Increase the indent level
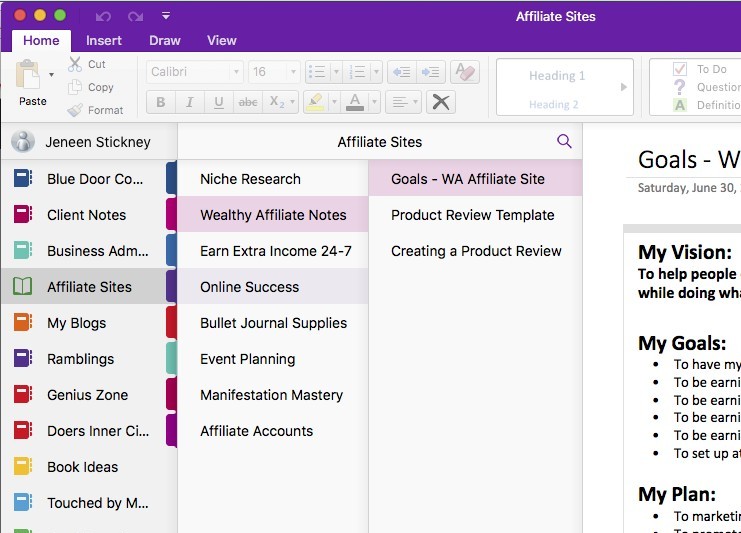This screenshot has width=741, height=533. click(431, 72)
